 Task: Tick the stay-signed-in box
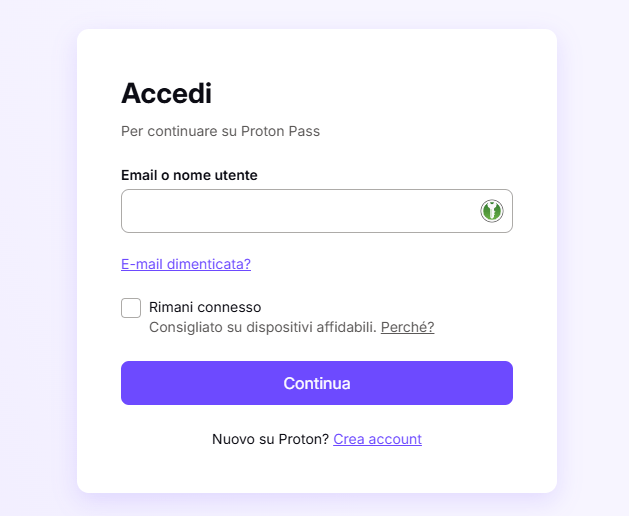click(x=131, y=308)
